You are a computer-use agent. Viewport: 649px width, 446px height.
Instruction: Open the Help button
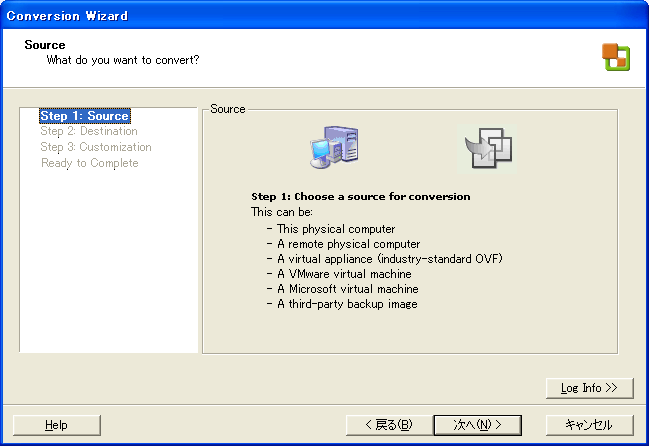(x=57, y=425)
